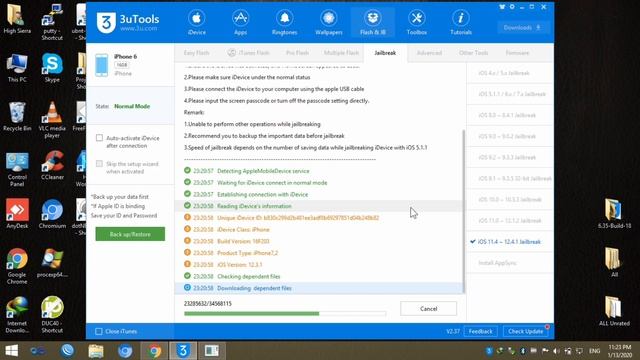This screenshot has height=360, width=640.
Task: Open VLC media player desktop shortcut
Action: tap(52, 120)
